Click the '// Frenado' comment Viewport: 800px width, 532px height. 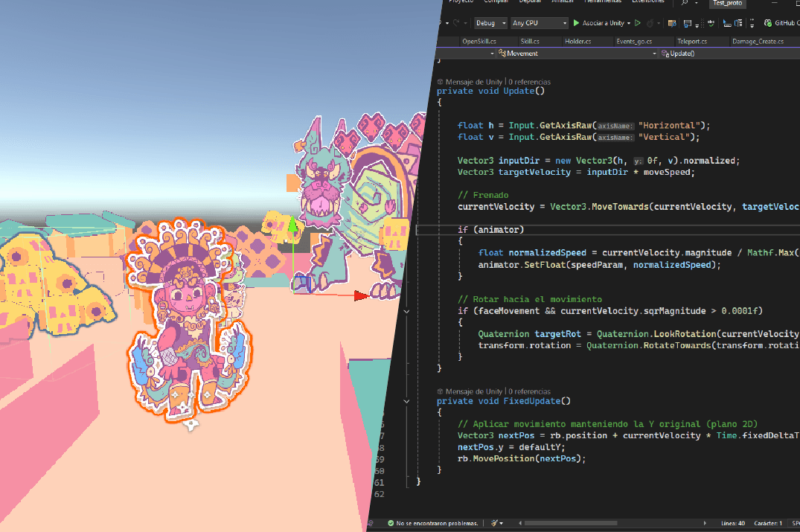click(x=483, y=195)
